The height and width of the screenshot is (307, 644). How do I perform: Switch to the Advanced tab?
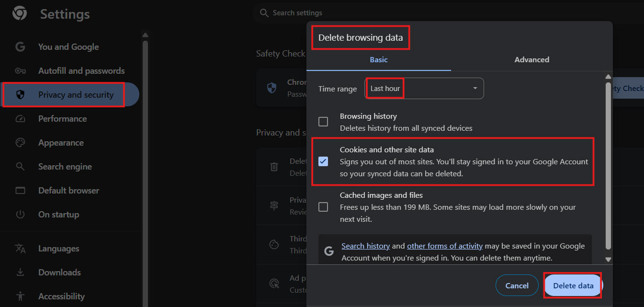click(531, 60)
